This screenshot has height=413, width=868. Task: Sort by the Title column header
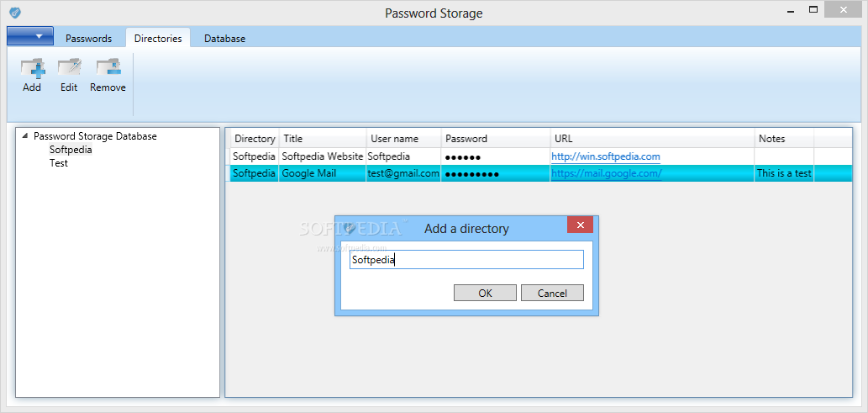pyautogui.click(x=323, y=139)
